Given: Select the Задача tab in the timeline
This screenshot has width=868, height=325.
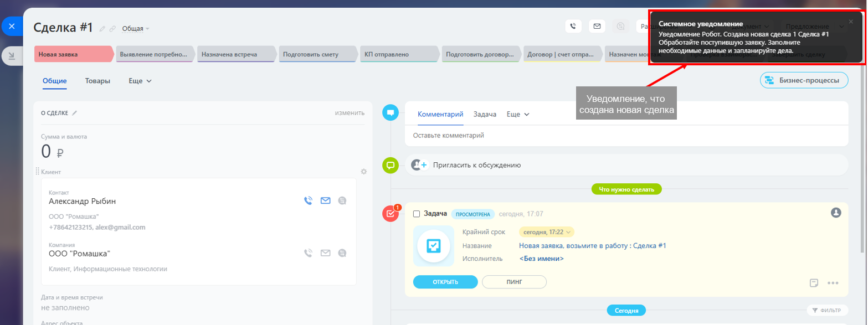Looking at the screenshot, I should [x=485, y=114].
